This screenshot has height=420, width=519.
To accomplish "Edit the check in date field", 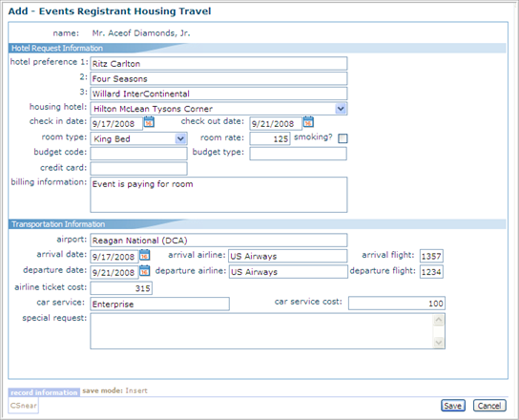I will pos(116,123).
